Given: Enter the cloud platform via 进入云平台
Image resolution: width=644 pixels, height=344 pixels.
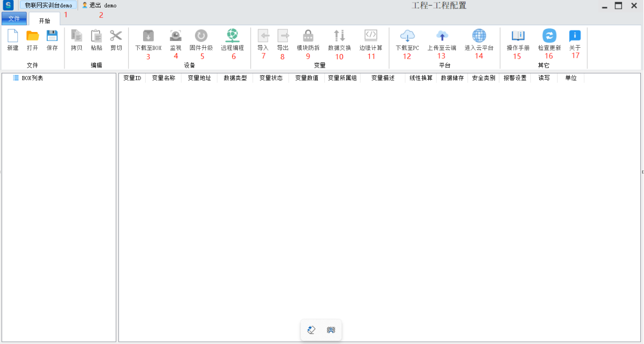Looking at the screenshot, I should 479,36.
